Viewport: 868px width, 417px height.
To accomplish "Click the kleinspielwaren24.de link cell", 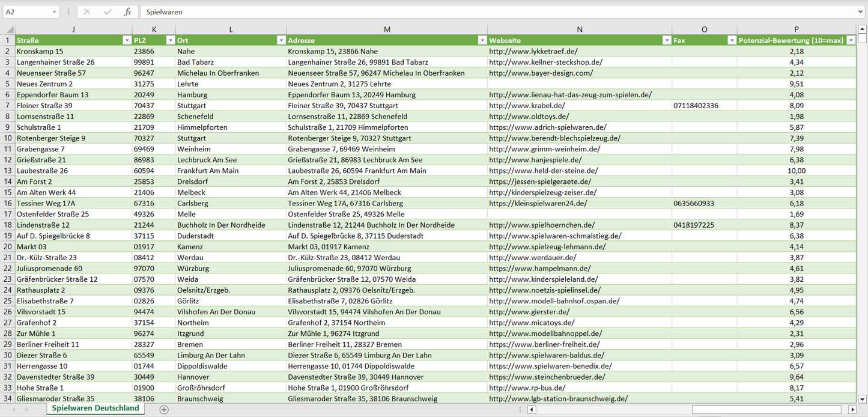I will (537, 204).
